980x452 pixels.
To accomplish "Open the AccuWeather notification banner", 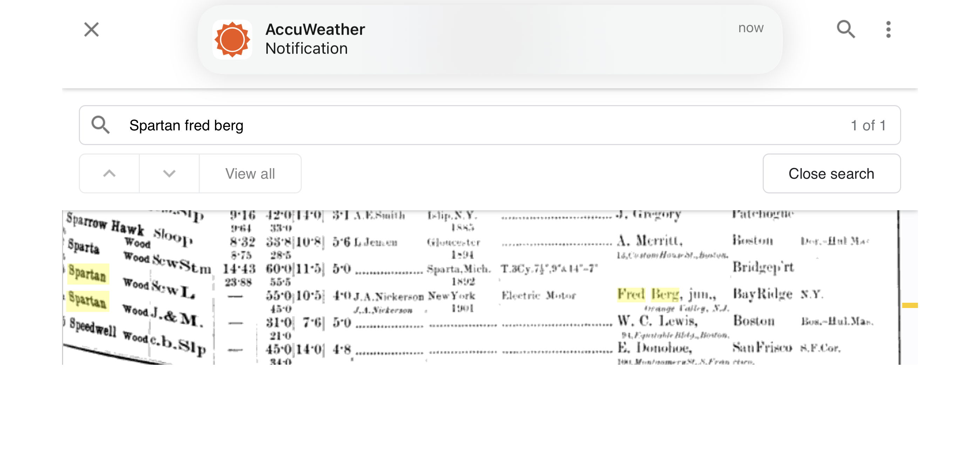I will [490, 40].
